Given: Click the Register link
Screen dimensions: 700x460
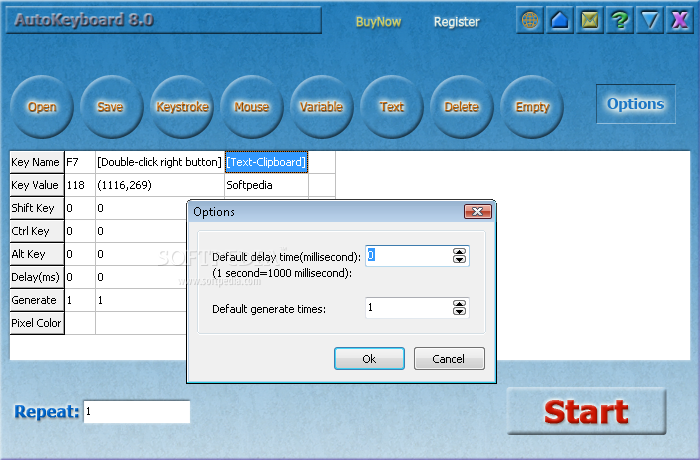Looking at the screenshot, I should coord(457,22).
